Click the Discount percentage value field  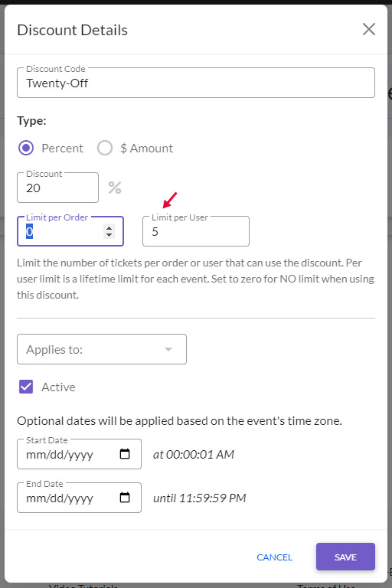(57, 188)
